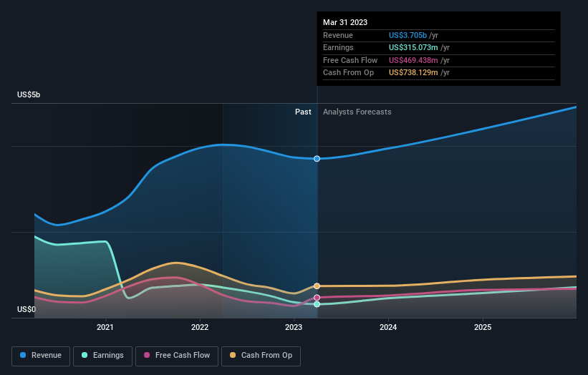
Task: Click the Past section label
Action: tap(303, 112)
